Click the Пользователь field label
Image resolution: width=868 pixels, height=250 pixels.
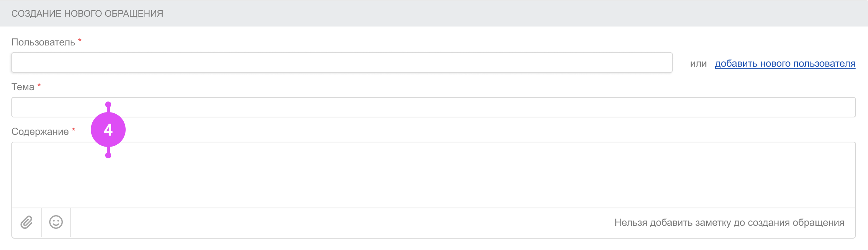tap(43, 42)
